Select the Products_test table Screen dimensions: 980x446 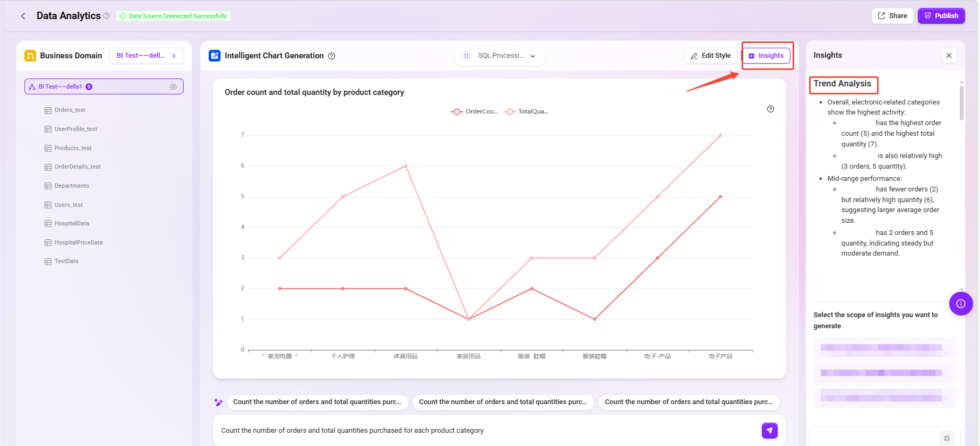click(x=73, y=148)
